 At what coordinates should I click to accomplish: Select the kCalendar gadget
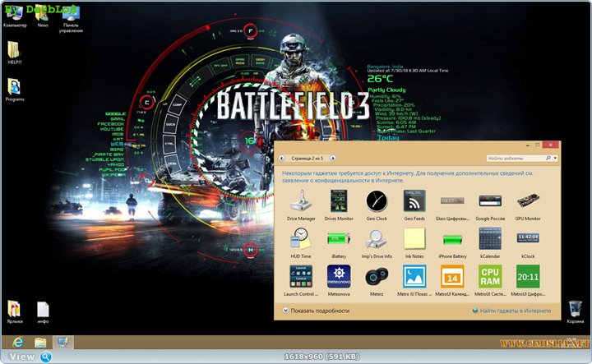click(489, 239)
